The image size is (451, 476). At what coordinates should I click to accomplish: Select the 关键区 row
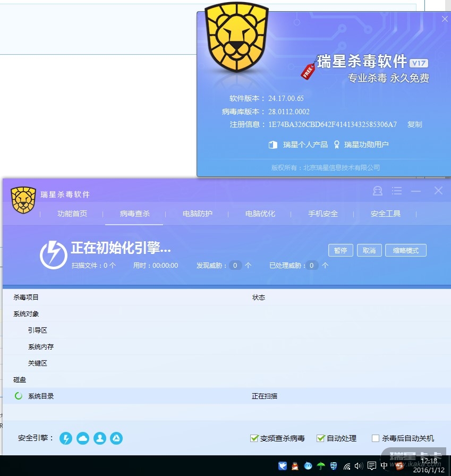226,363
